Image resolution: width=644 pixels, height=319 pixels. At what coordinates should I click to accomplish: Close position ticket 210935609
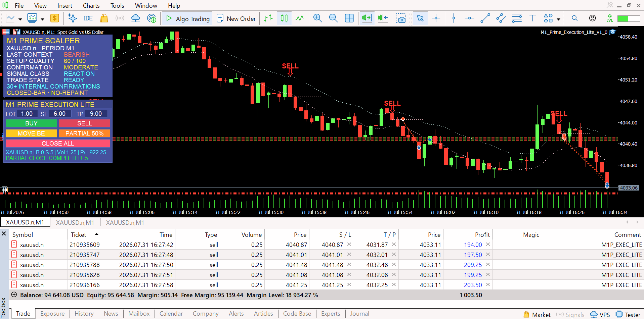(x=488, y=245)
